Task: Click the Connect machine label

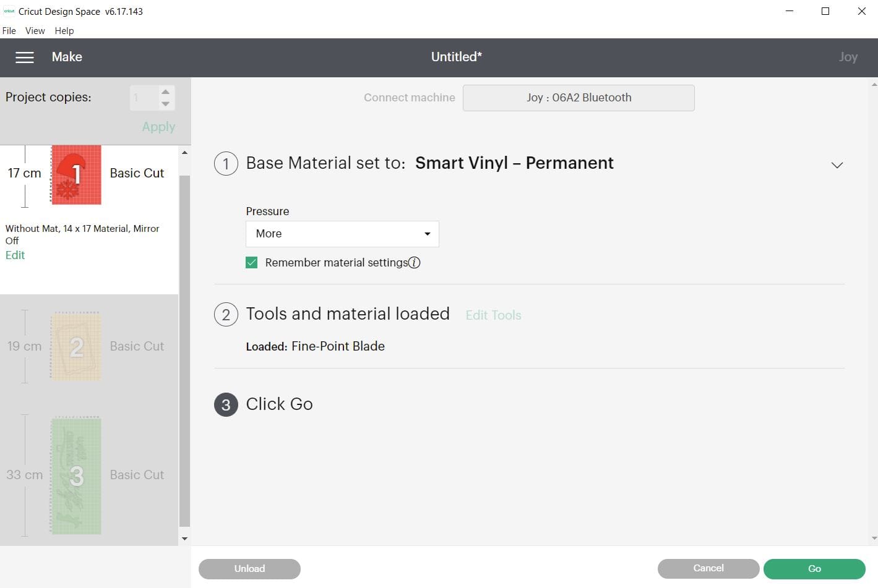Action: (409, 98)
